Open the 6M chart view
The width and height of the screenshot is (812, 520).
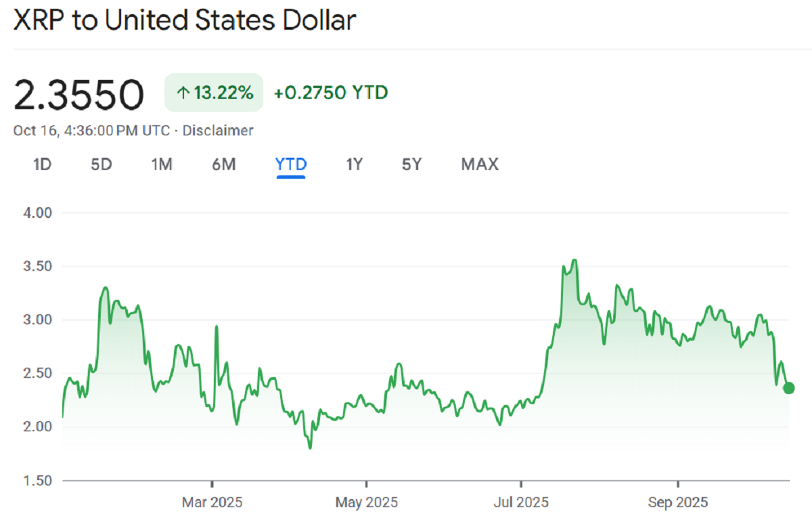(223, 164)
